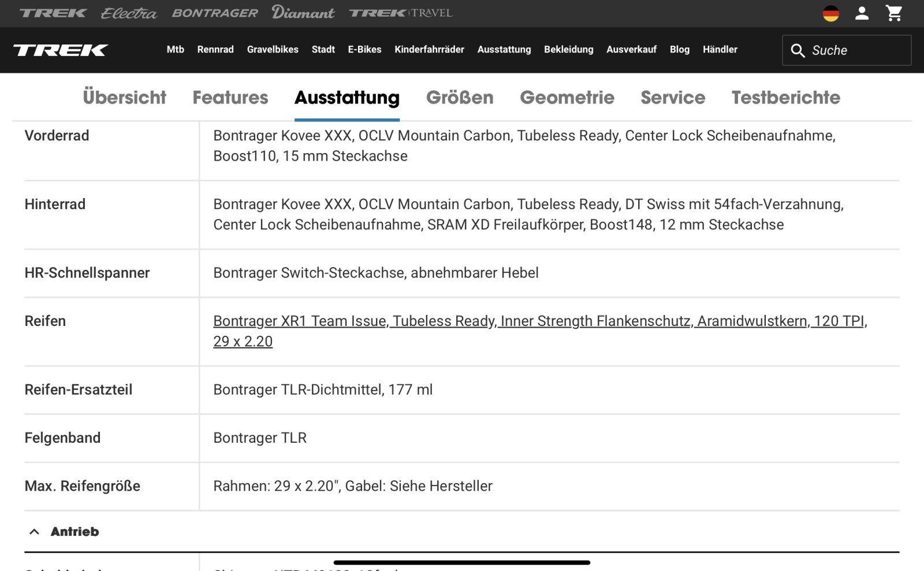This screenshot has width=924, height=571.
Task: Open the Ausverkauf menu item
Action: coord(631,50)
